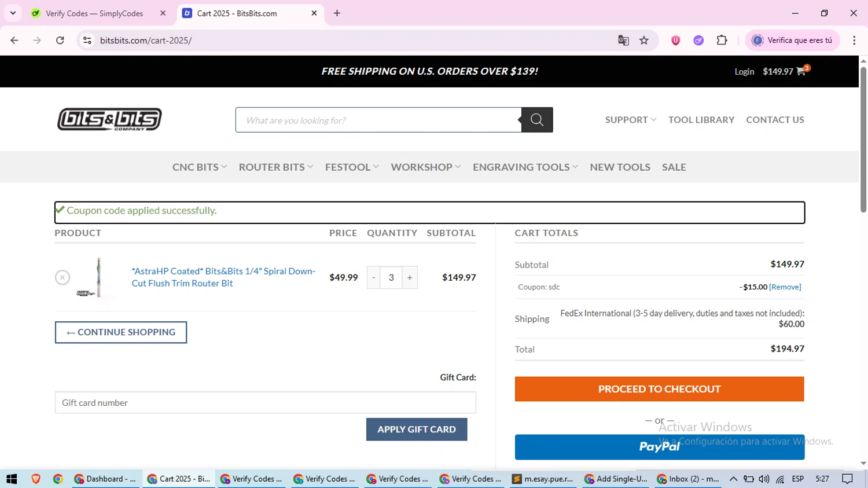Open the browser extensions puzzle icon
The width and height of the screenshot is (868, 488).
pos(722,41)
